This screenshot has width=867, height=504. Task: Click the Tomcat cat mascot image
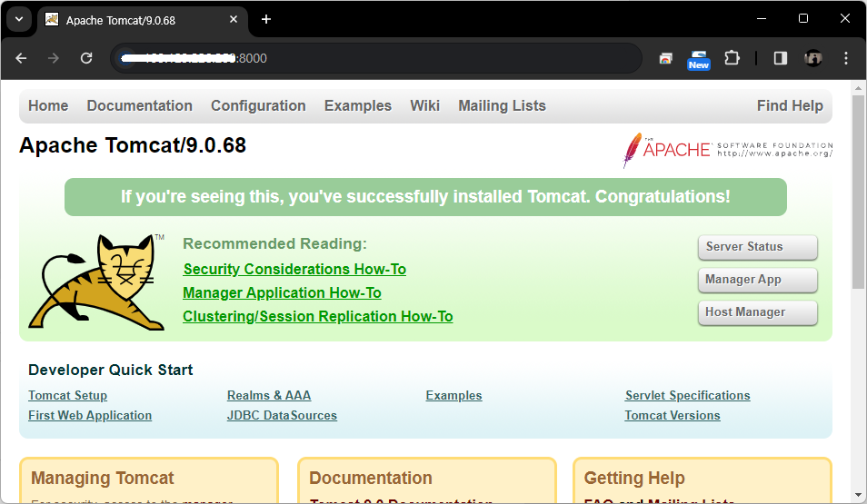96,282
